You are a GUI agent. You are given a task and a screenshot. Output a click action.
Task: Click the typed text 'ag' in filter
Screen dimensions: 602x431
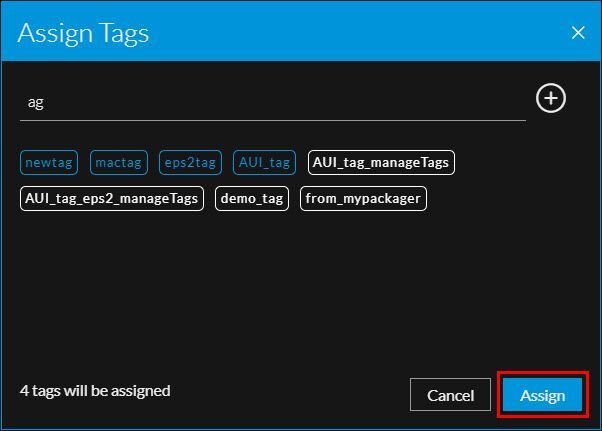[35, 102]
